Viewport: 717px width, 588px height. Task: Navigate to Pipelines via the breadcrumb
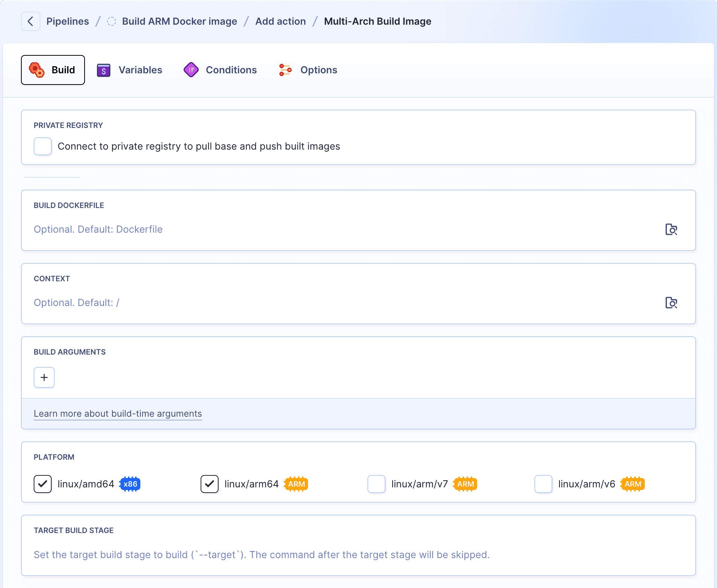coord(67,21)
